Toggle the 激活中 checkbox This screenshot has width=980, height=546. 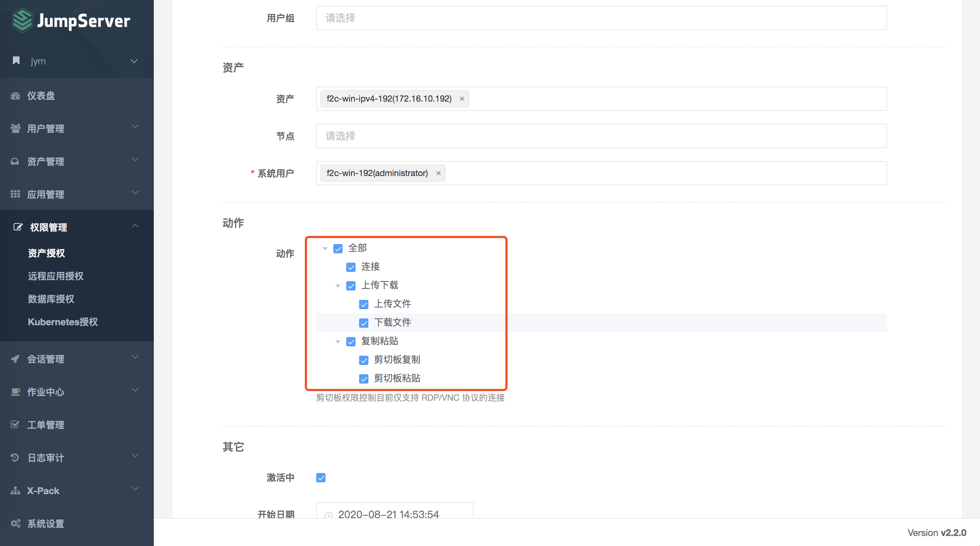[321, 478]
